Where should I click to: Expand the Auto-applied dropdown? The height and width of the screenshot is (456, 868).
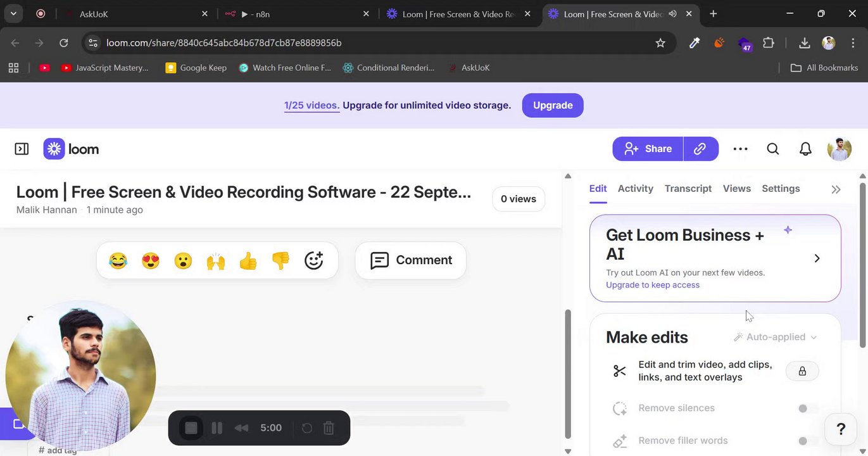[776, 337]
